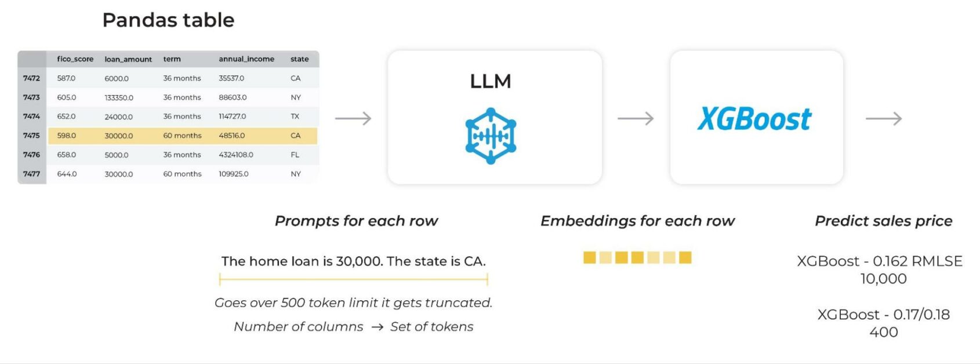Viewport: 980px width, 364px height.
Task: Click the arrow between LLM and XGBoost
Action: point(636,119)
